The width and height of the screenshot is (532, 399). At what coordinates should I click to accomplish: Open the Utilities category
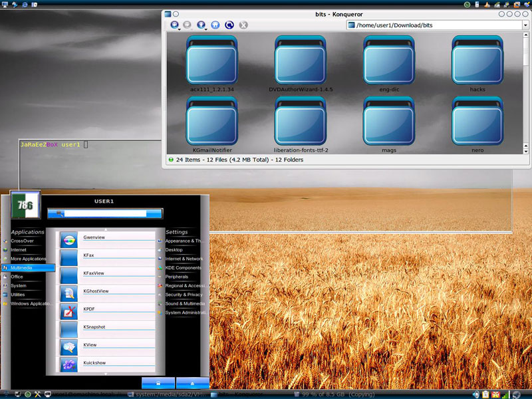point(18,295)
